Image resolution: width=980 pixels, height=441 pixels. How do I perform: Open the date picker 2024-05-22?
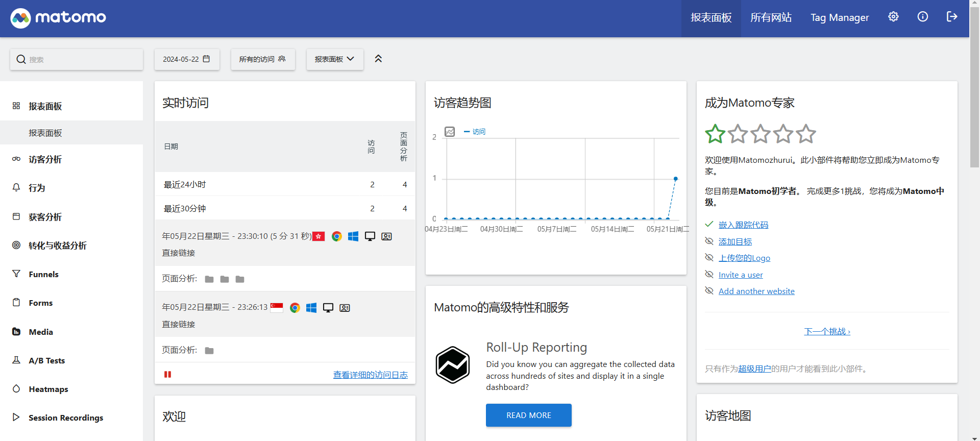click(x=186, y=59)
